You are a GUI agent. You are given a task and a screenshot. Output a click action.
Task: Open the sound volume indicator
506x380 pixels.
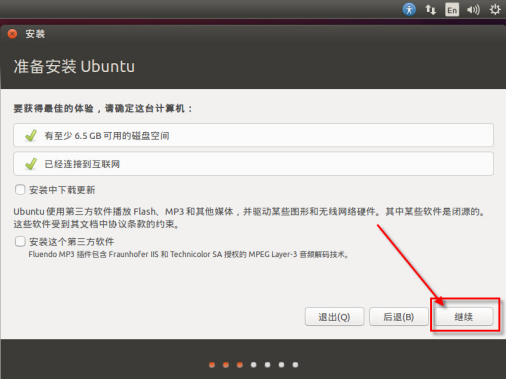click(x=473, y=10)
